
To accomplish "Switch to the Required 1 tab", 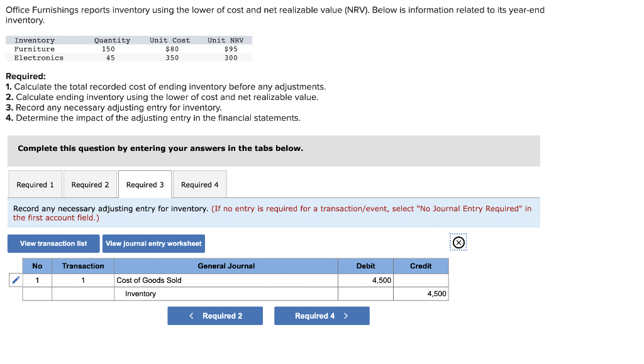I will (x=35, y=184).
